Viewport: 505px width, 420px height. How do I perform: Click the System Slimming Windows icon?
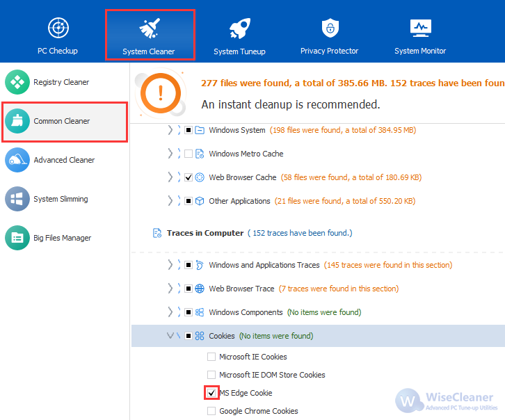click(17, 199)
